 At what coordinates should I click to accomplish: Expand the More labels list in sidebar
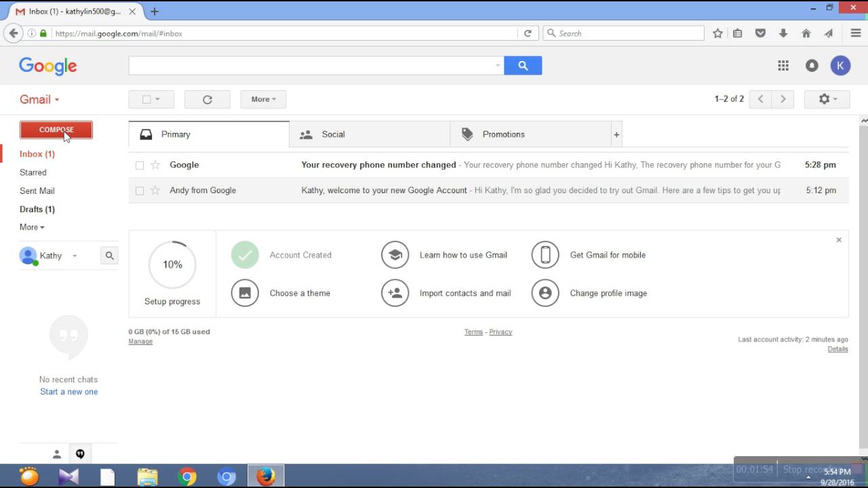coord(32,227)
